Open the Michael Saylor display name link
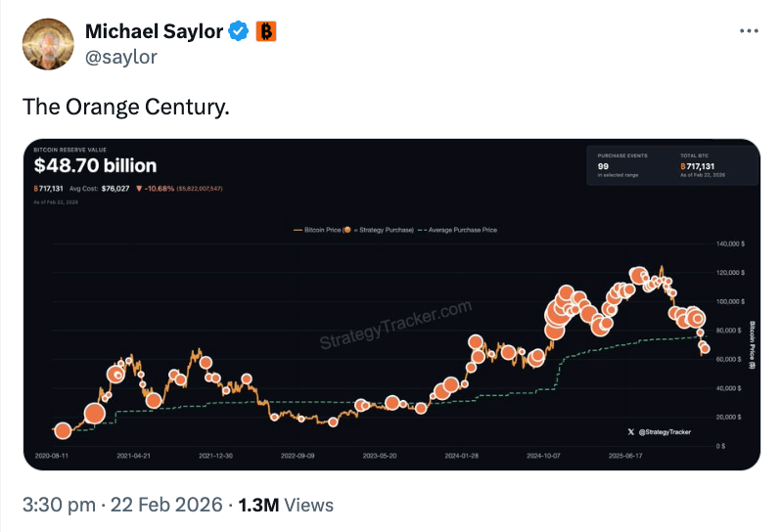781x532 pixels. [155, 31]
